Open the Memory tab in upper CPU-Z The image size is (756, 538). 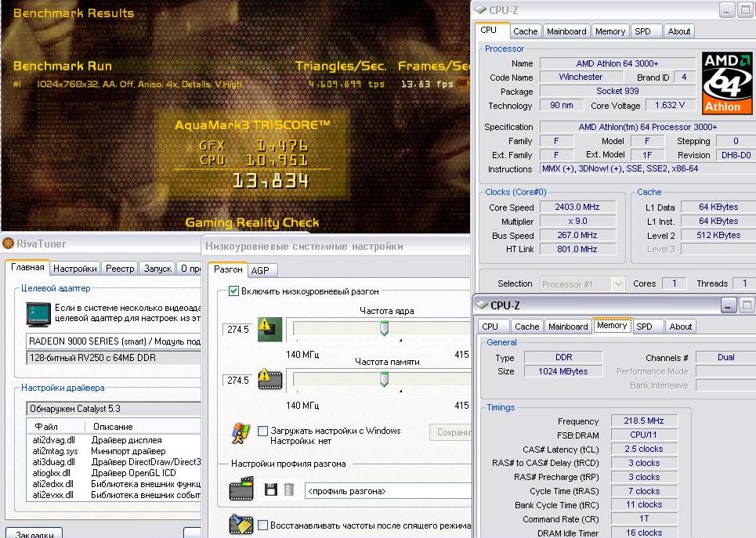click(x=610, y=31)
